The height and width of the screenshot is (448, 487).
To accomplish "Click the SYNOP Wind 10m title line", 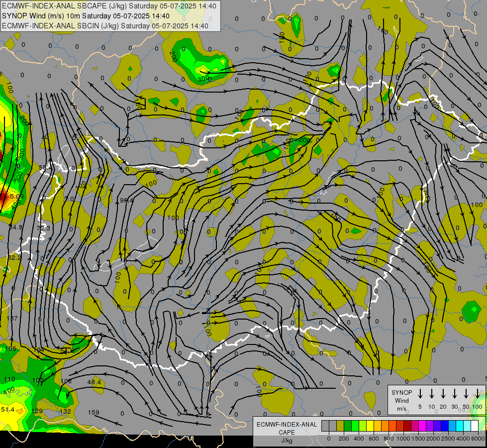I will pos(86,16).
